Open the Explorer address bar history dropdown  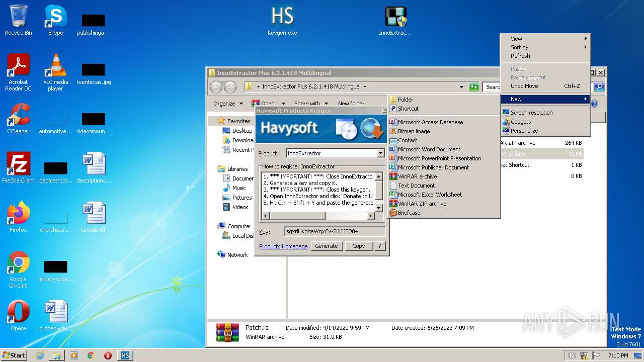pos(461,87)
